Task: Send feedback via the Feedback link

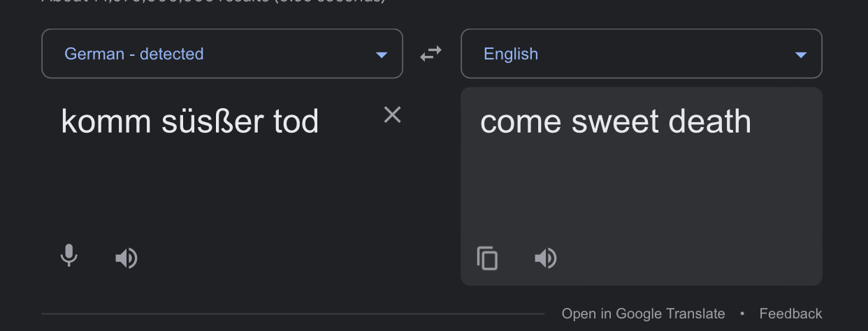Action: tap(790, 314)
